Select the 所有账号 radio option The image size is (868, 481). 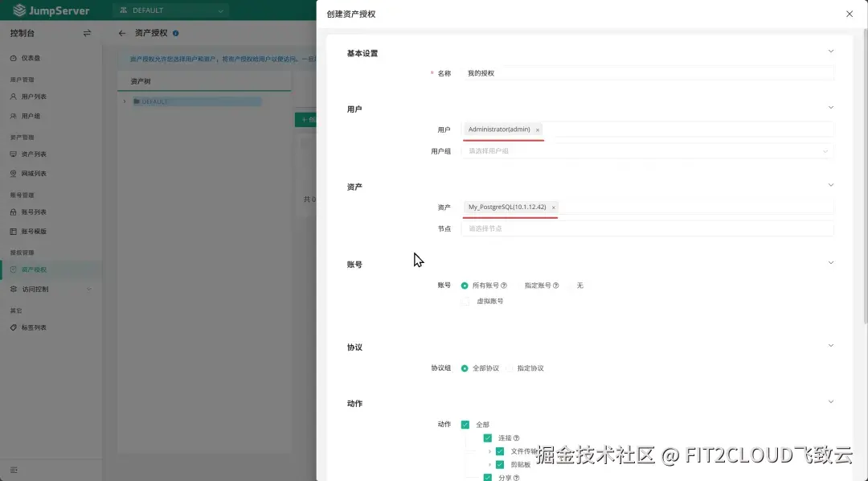click(465, 286)
